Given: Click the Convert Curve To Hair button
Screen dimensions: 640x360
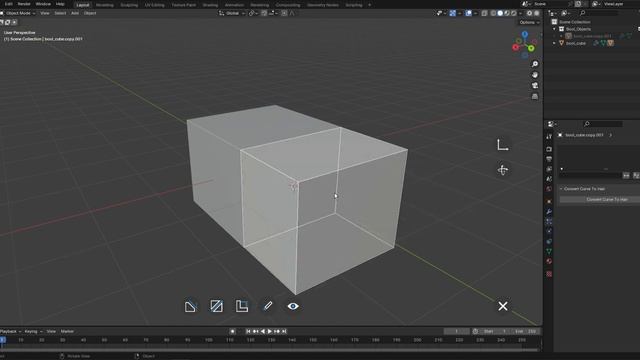Looking at the screenshot, I should (600, 200).
